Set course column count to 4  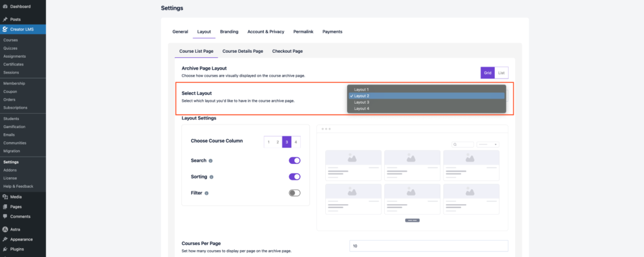pos(296,142)
